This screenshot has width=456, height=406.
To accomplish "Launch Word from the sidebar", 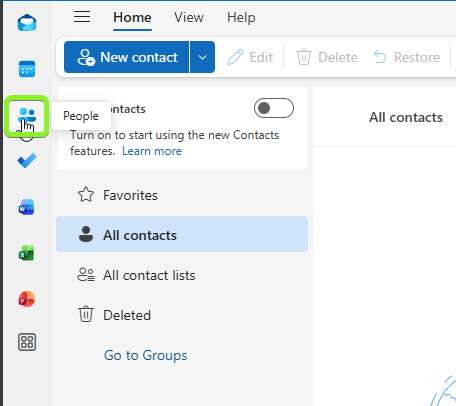I will 27,207.
